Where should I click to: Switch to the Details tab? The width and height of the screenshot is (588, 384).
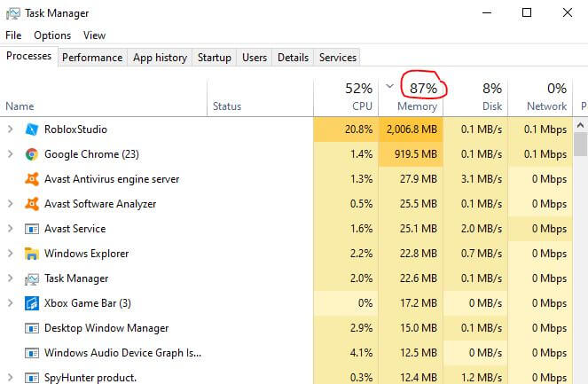click(x=293, y=58)
